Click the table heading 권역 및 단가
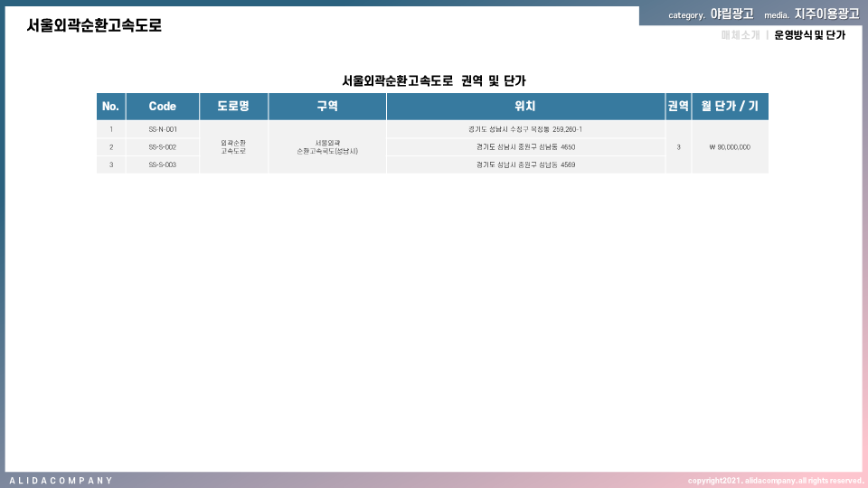The height and width of the screenshot is (488, 868). pos(434,81)
